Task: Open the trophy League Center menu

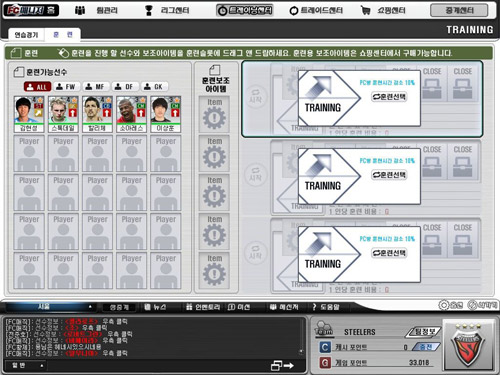Action: (167, 10)
